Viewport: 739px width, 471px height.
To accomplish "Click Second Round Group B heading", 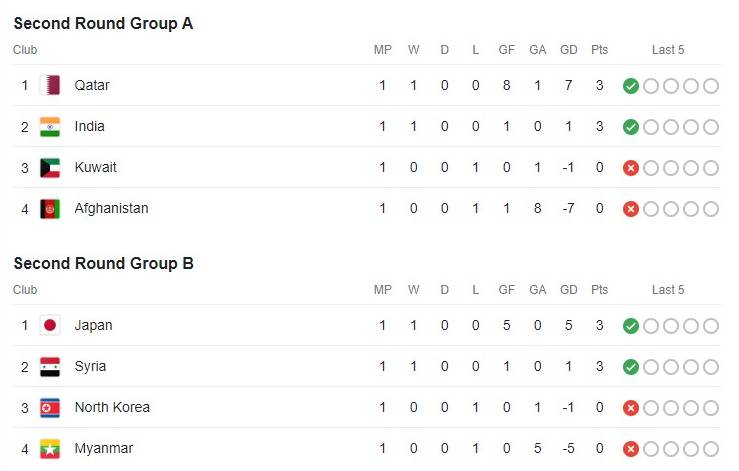I will (104, 263).
